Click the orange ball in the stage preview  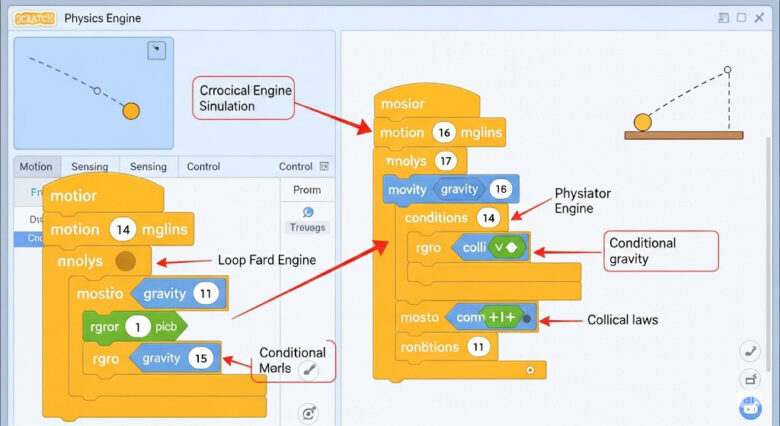tap(131, 110)
